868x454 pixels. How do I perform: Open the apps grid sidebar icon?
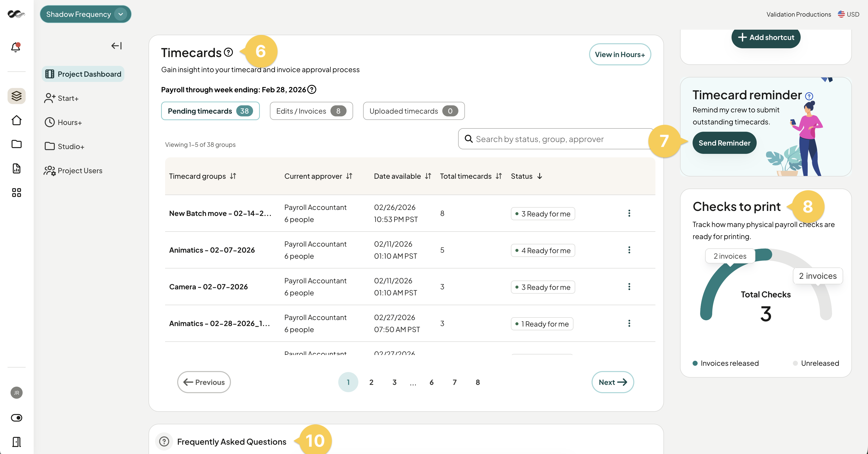[17, 193]
